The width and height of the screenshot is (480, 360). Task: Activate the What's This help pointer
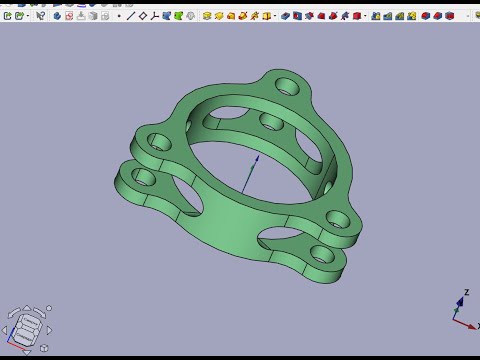click(41, 16)
